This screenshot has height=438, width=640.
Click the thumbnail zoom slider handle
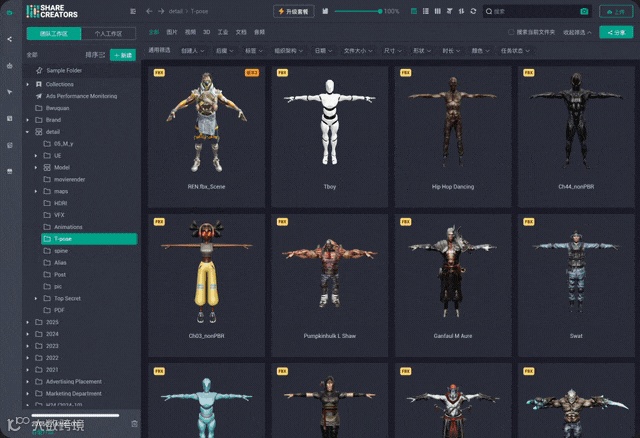tap(380, 11)
